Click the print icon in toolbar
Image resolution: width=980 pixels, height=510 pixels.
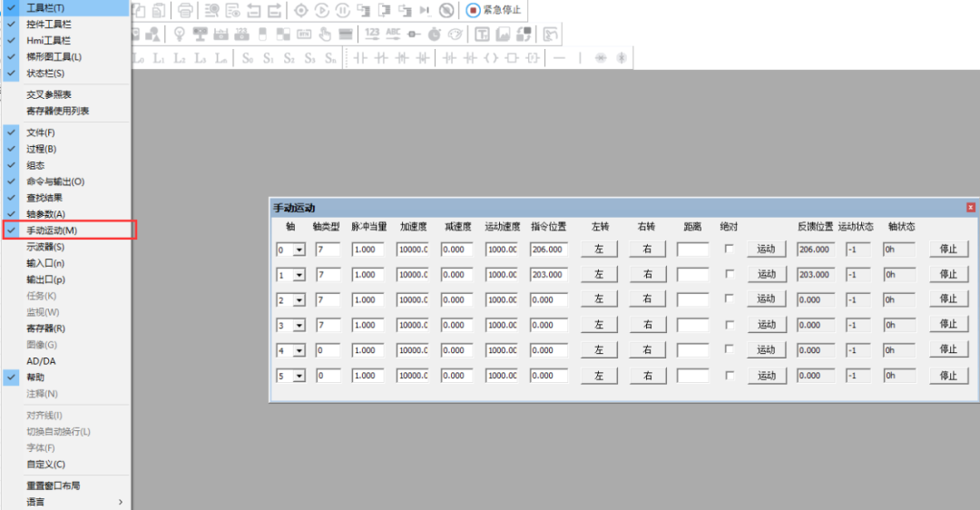[x=185, y=10]
